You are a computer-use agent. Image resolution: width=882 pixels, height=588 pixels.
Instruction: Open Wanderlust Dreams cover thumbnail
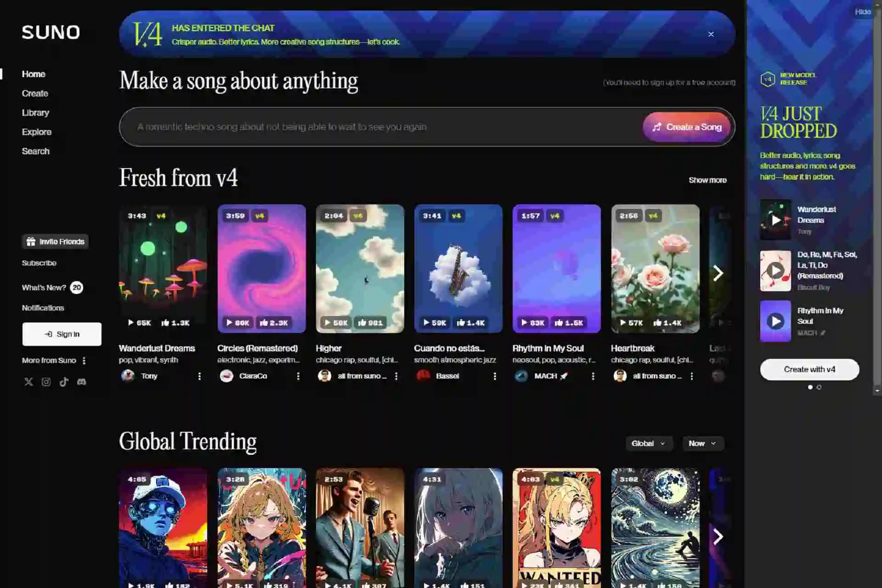click(x=163, y=269)
